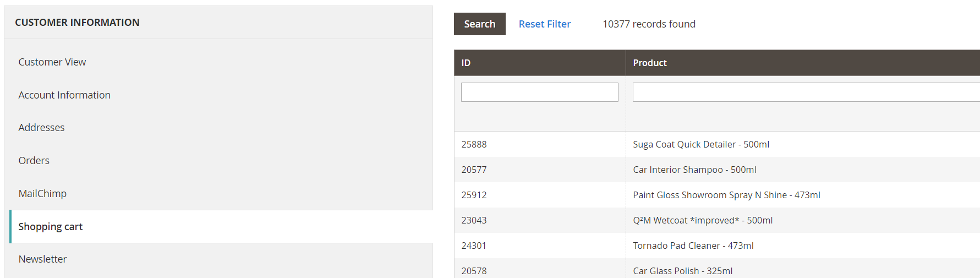Select Paint Gloss Showroom Spray N Shine row

point(717,195)
